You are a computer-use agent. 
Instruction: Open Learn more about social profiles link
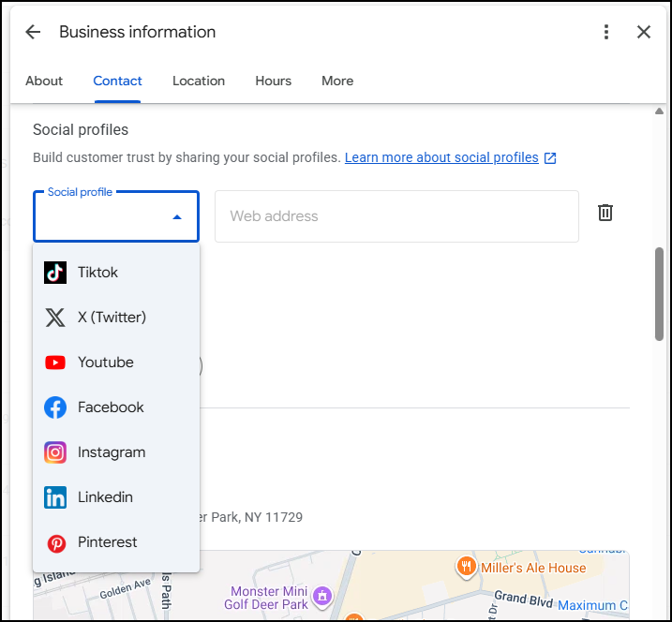[x=441, y=157]
